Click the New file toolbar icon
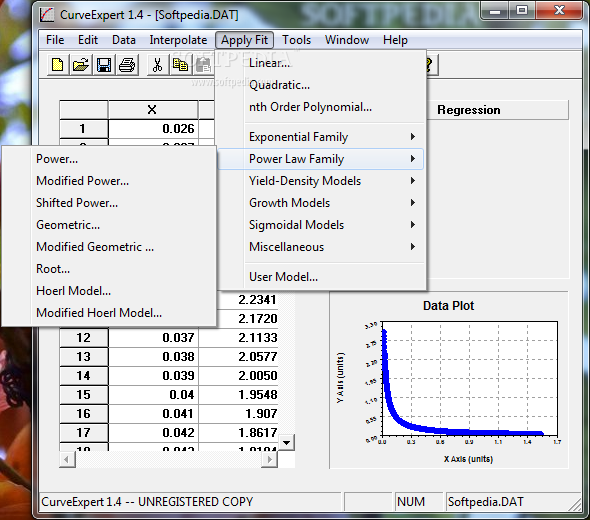The height and width of the screenshot is (520, 590). pyautogui.click(x=58, y=65)
